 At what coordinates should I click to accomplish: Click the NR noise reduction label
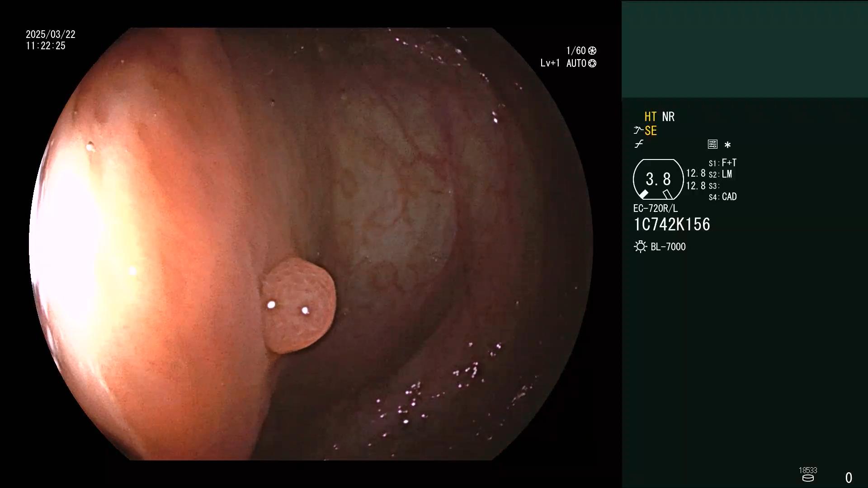coord(668,117)
